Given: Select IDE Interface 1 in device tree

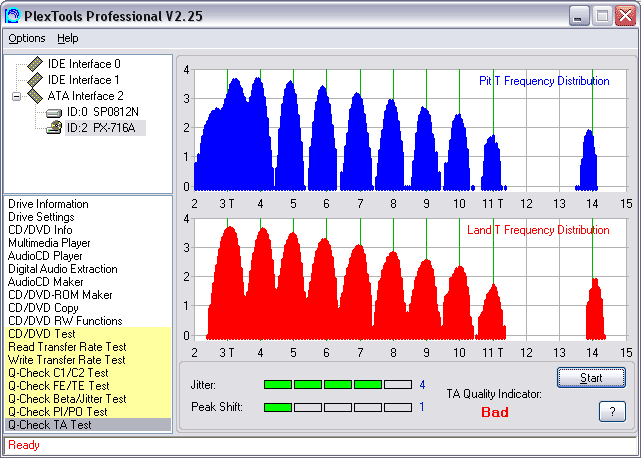Looking at the screenshot, I should click(84, 80).
